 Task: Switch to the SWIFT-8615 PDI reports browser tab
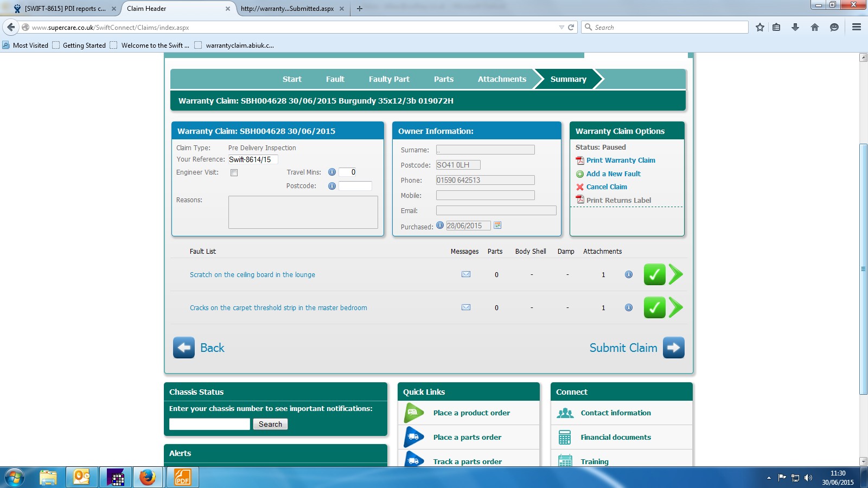(66, 9)
